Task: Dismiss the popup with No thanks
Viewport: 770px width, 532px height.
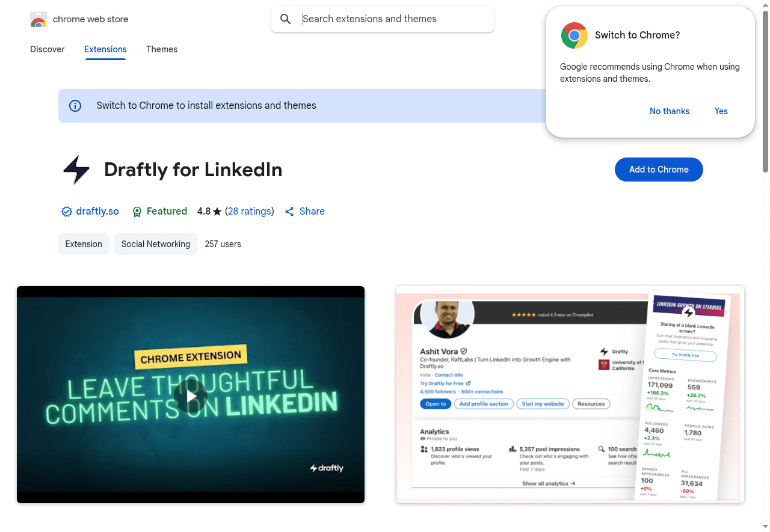Action: [670, 111]
